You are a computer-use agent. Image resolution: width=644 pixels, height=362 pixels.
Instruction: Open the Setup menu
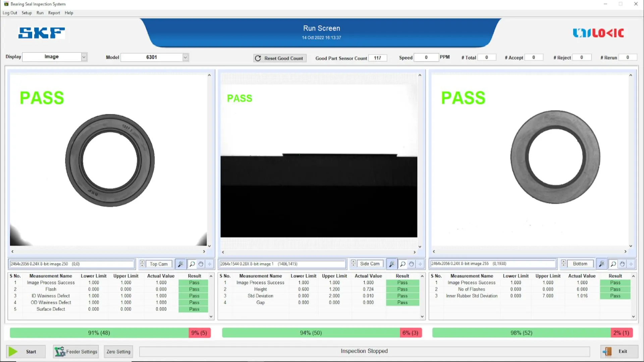[x=26, y=13]
